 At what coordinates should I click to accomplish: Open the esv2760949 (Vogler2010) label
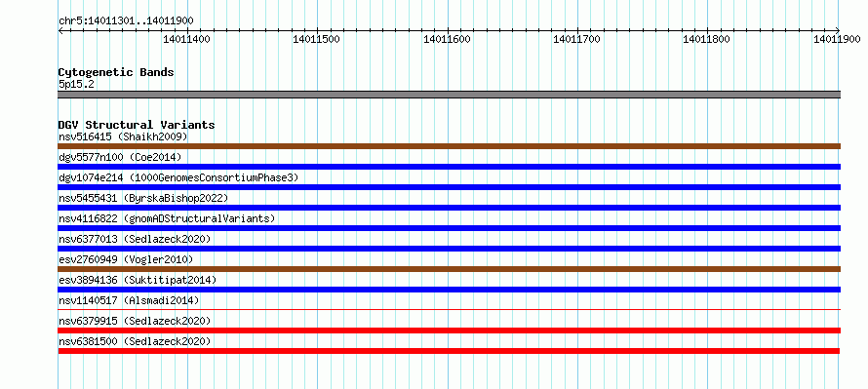pyautogui.click(x=126, y=259)
